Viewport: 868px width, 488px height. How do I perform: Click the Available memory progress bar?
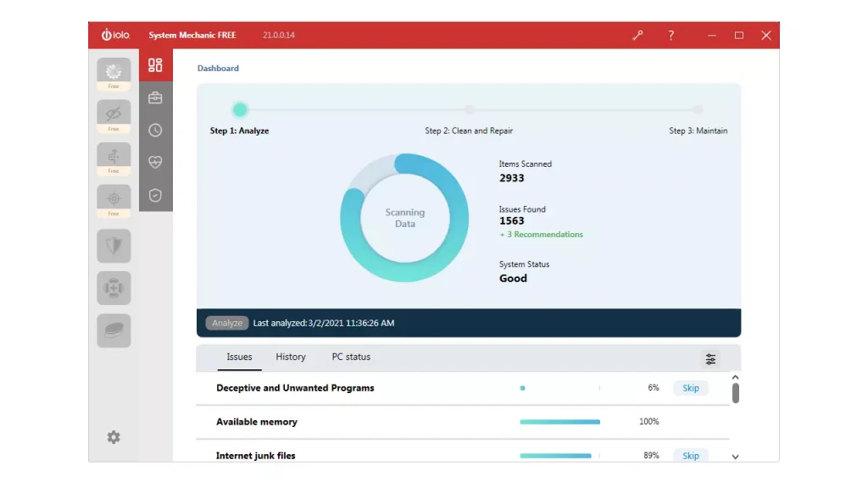coord(559,422)
